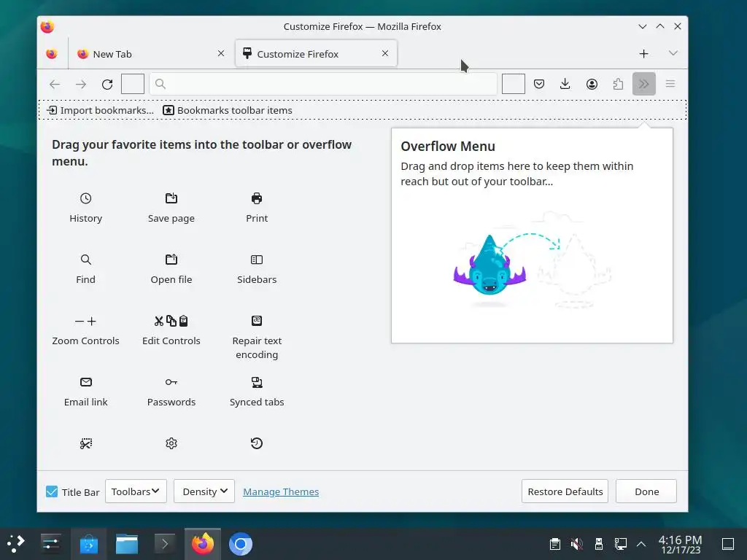747x560 pixels.
Task: Toggle the overflow menu chevron button
Action: [644, 85]
